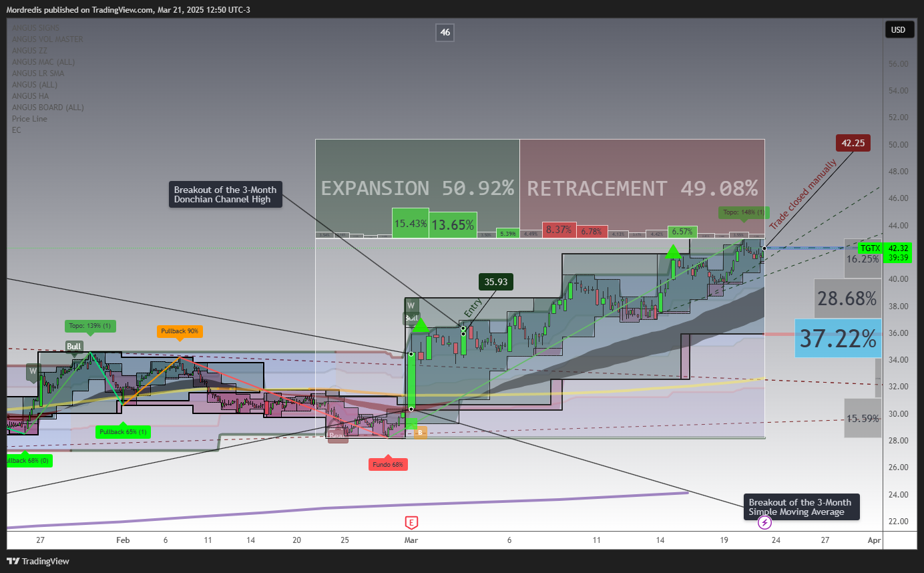Click the red 42.25 price callout
Image resolution: width=924 pixels, height=573 pixels.
[853, 142]
